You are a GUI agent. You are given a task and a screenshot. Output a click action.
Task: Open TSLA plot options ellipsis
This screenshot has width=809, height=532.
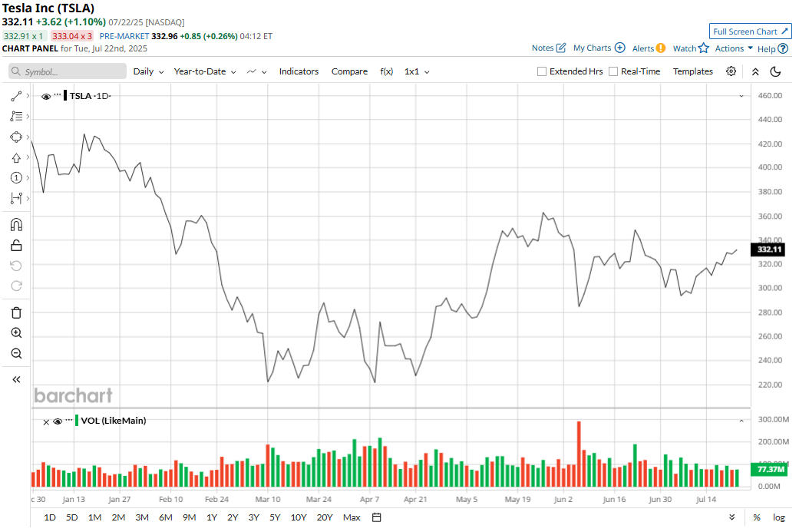point(58,95)
